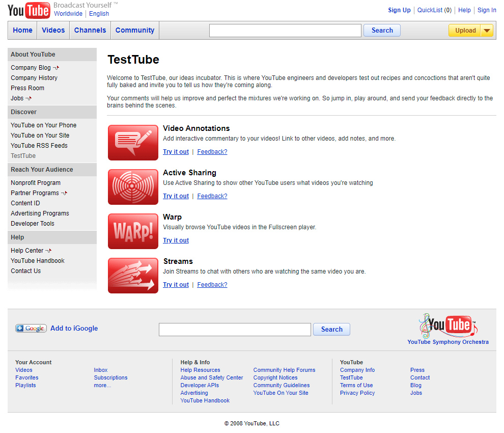Click the Sign Up link
504x433 pixels.
pyautogui.click(x=399, y=10)
